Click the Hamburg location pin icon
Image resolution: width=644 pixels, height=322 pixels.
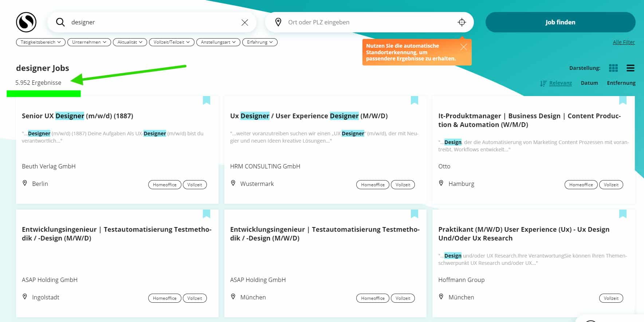tap(441, 183)
